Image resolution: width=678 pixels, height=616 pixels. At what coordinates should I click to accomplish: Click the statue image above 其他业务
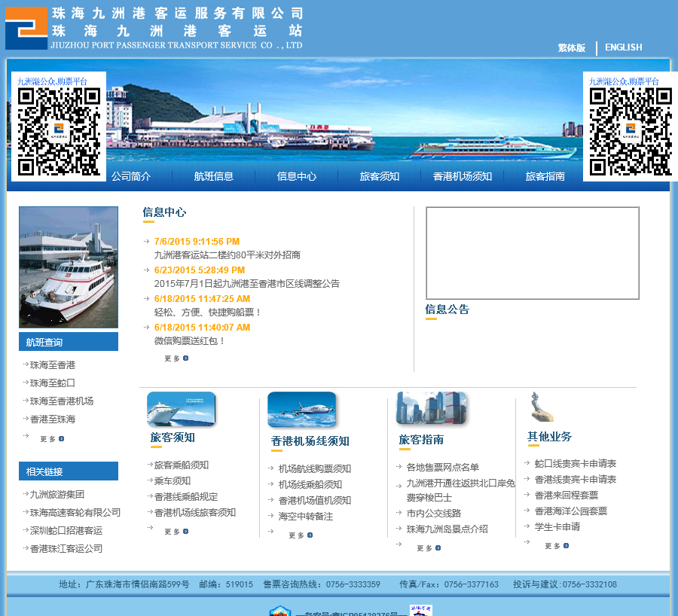tap(541, 407)
